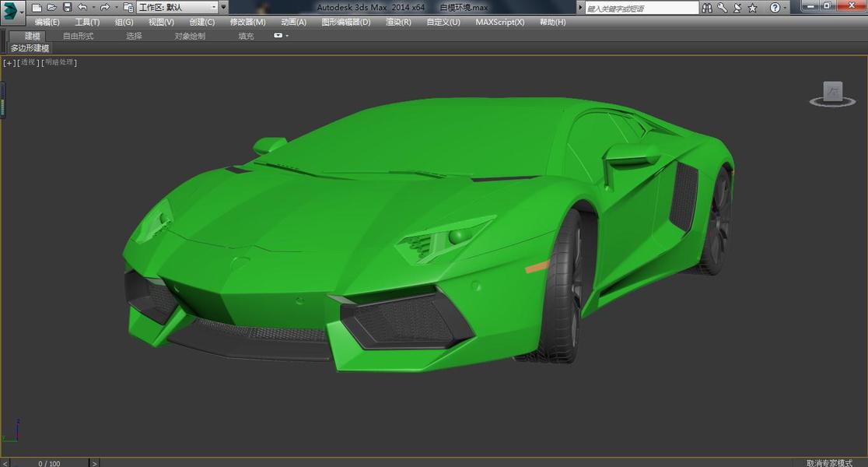Open the MAXScript(X) menu
Viewport: 868px width, 467px height.
point(500,22)
